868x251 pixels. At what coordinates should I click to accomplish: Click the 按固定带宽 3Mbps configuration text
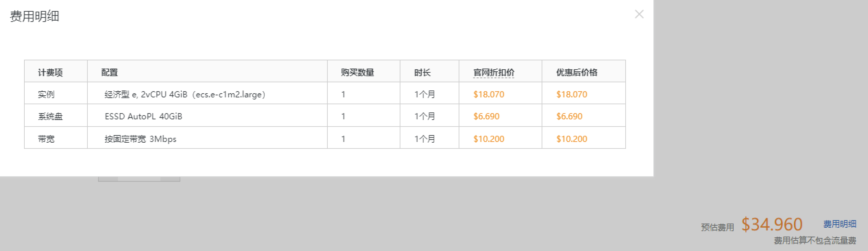coord(141,139)
